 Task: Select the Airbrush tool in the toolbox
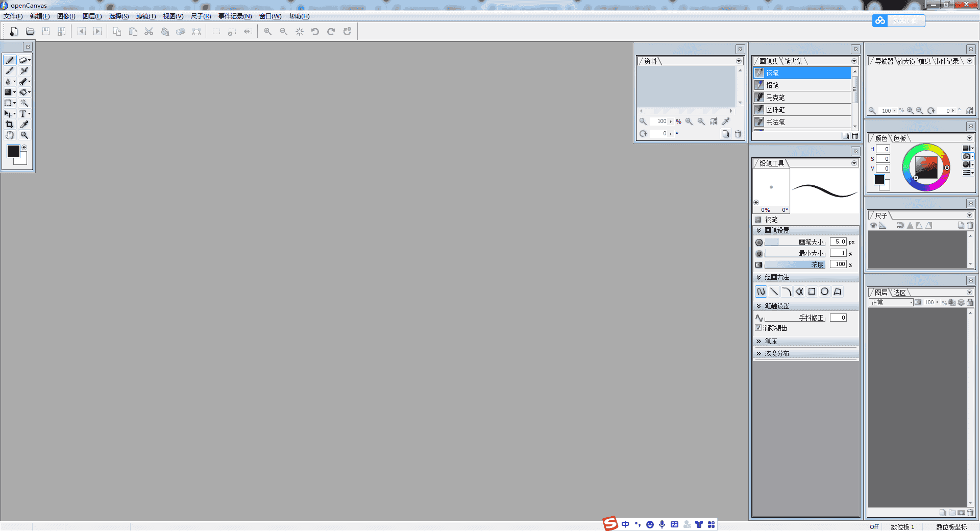[x=23, y=70]
